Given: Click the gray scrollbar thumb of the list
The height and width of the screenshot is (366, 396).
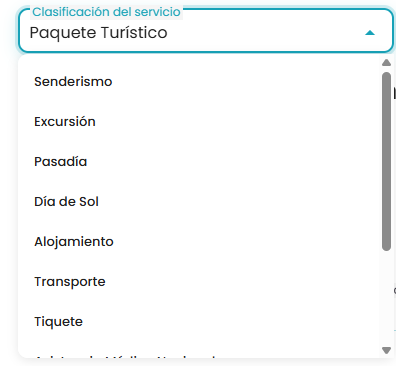Looking at the screenshot, I should pyautogui.click(x=386, y=161).
